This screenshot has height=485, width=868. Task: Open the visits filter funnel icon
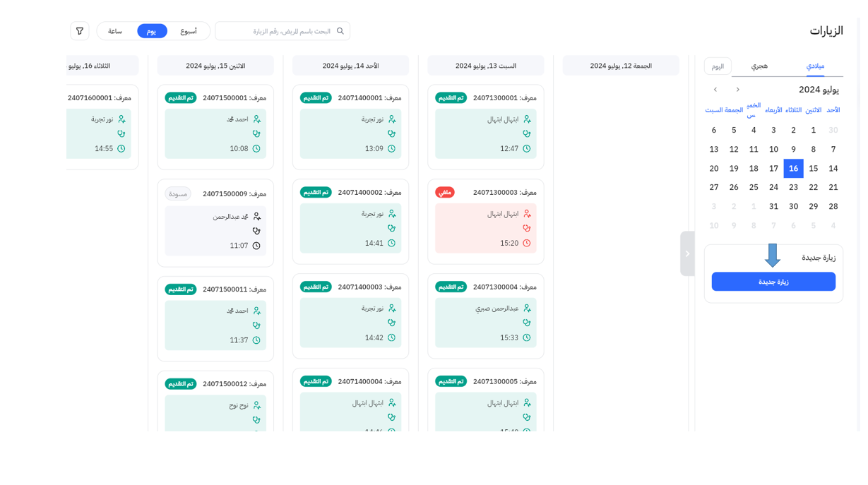coord(80,31)
